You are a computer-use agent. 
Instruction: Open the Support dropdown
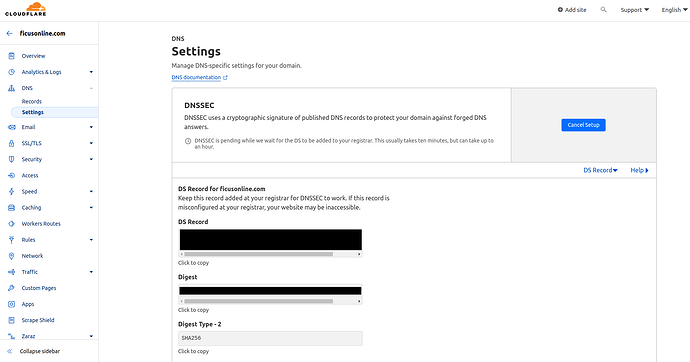[635, 10]
